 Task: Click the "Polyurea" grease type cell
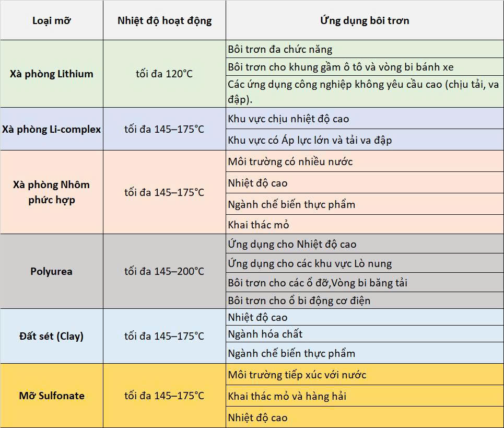(x=51, y=271)
